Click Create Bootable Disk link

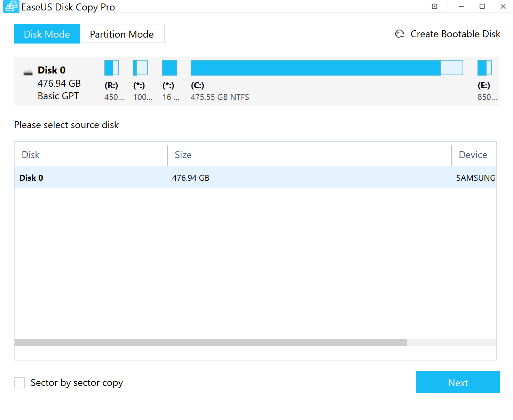click(455, 34)
